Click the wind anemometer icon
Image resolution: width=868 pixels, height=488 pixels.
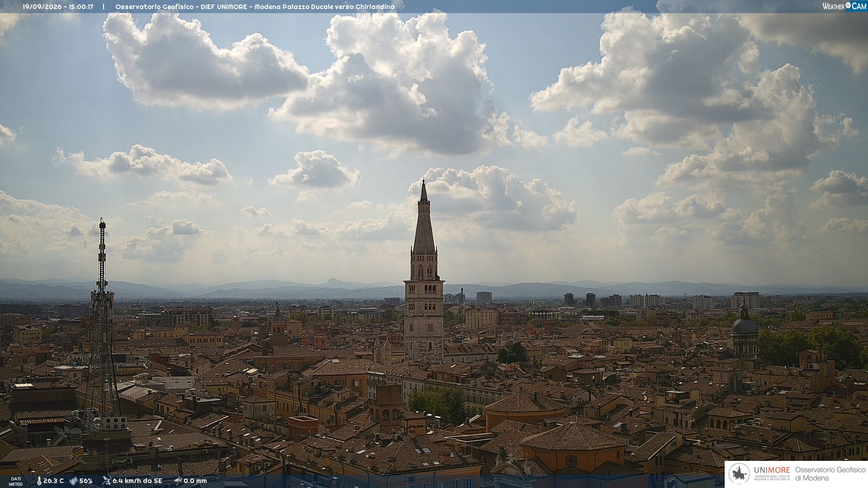[106, 481]
